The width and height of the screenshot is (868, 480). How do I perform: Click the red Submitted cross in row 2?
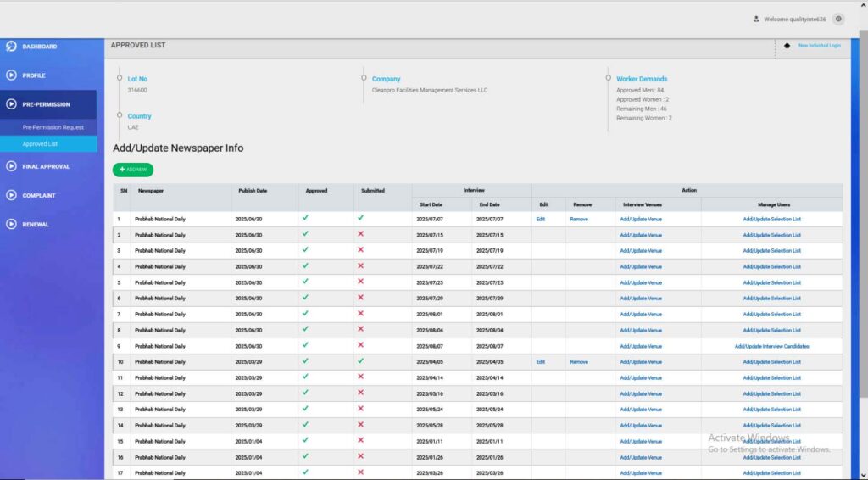click(361, 234)
